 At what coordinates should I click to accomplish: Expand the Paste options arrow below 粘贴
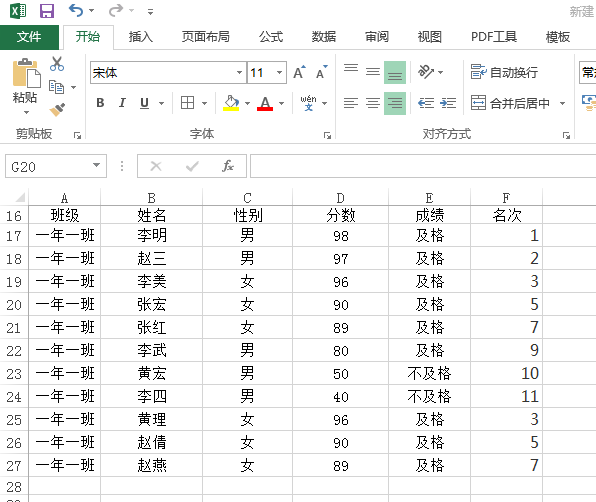pos(26,112)
